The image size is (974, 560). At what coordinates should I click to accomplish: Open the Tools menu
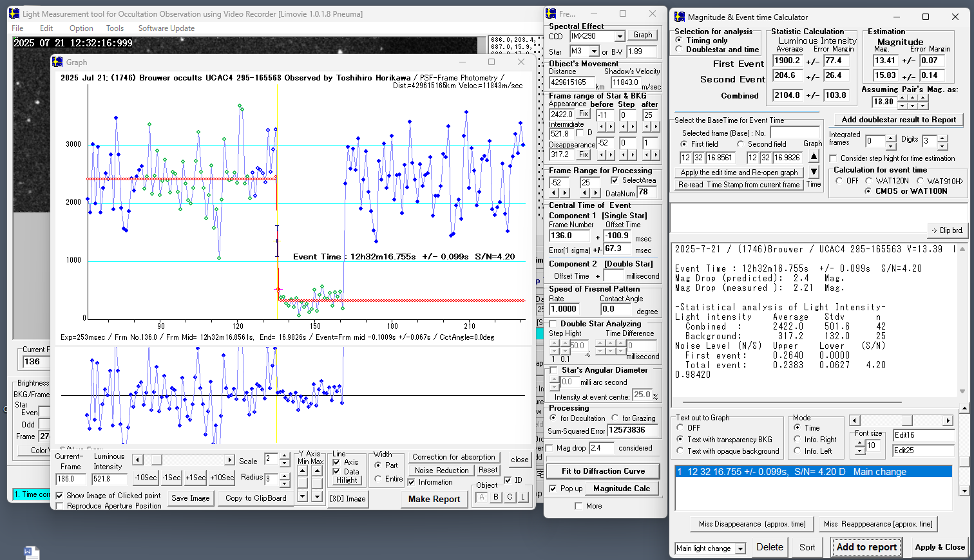tap(115, 28)
